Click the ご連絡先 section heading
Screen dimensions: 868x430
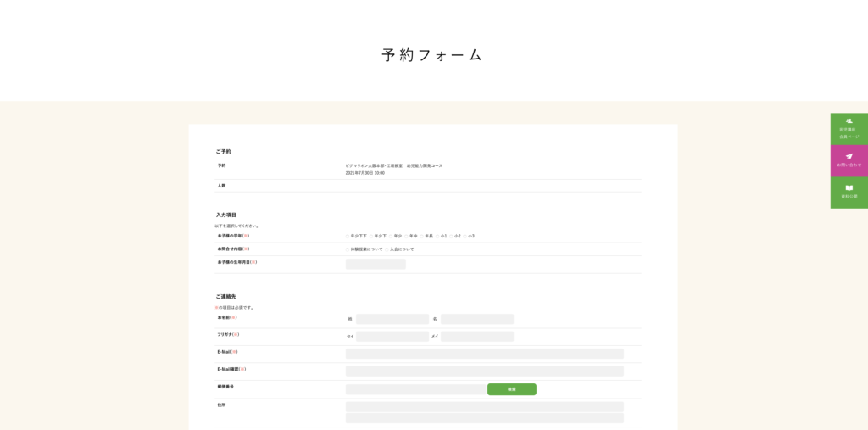225,297
